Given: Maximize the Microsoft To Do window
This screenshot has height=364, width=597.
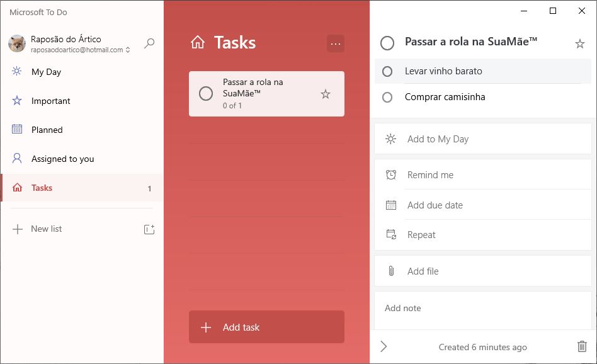Looking at the screenshot, I should point(553,11).
